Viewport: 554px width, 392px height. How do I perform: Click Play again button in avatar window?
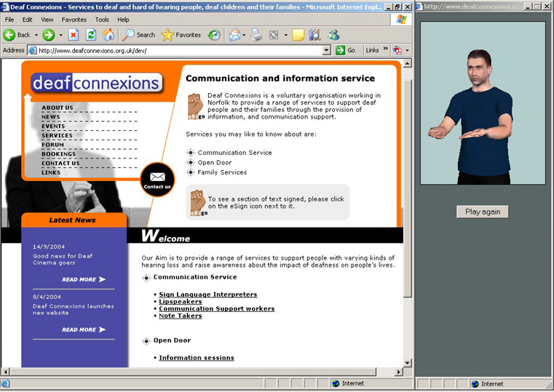tap(483, 212)
